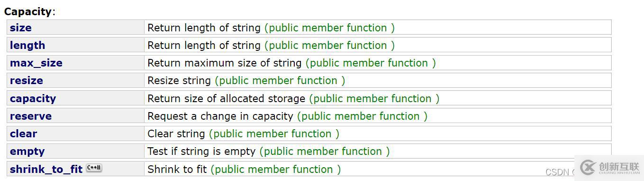Click the C++11 icon beside shrink_to_fit
This screenshot has width=644, height=181.
click(x=94, y=168)
